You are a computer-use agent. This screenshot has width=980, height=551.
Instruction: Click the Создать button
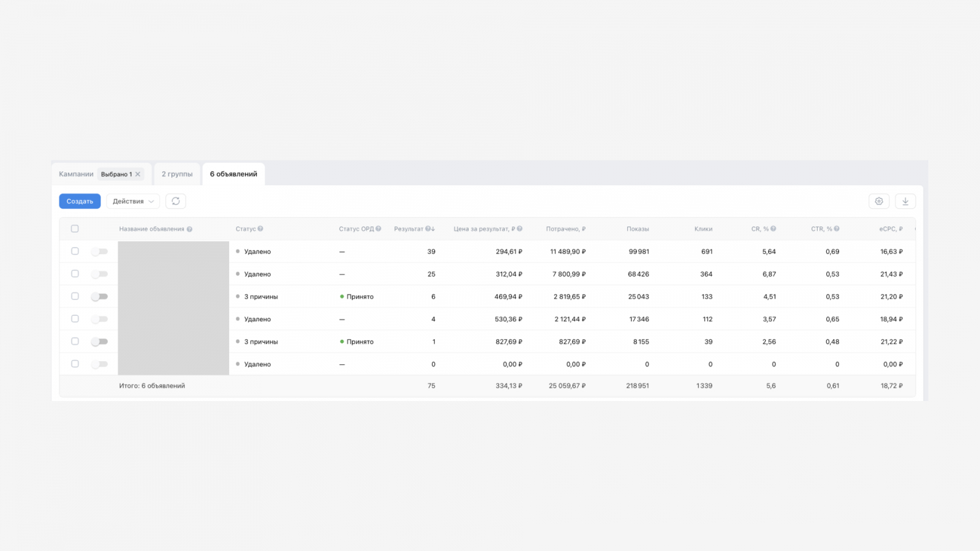[x=80, y=201]
